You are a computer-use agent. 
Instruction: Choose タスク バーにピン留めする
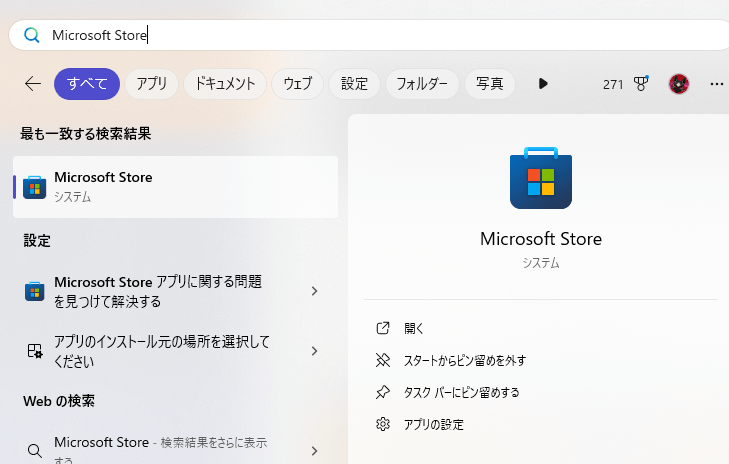pos(461,392)
